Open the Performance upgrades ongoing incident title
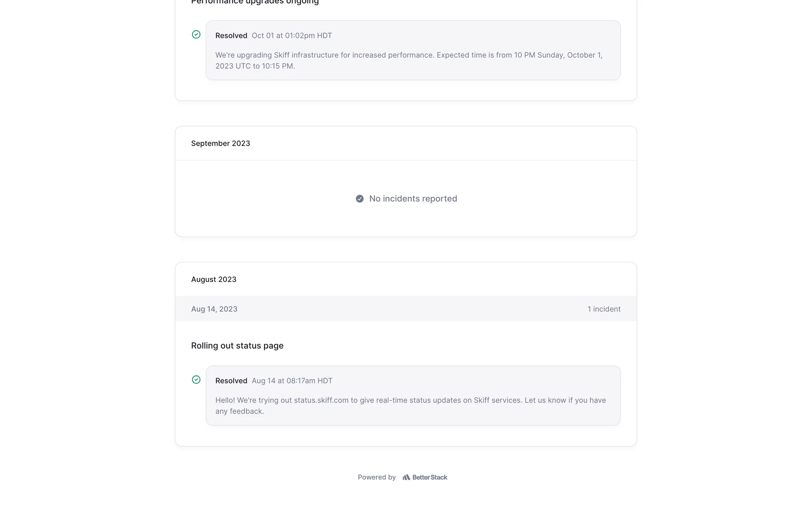This screenshot has width=812, height=508. [x=255, y=2]
